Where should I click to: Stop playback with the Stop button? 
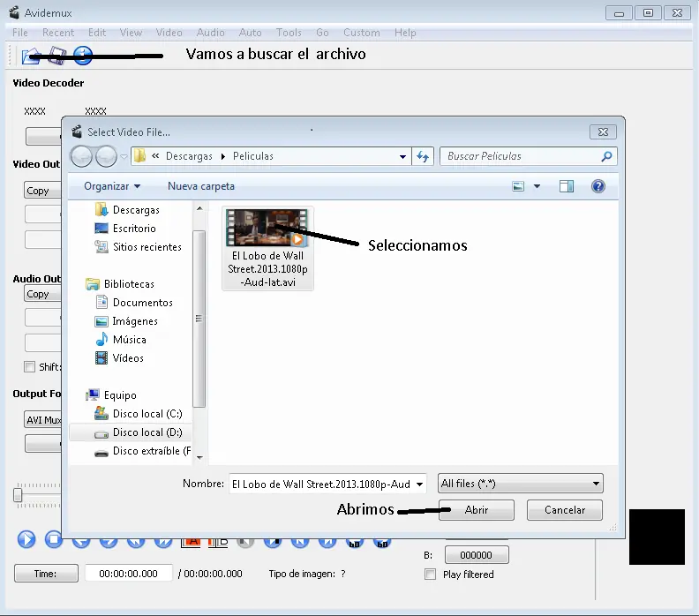click(54, 539)
